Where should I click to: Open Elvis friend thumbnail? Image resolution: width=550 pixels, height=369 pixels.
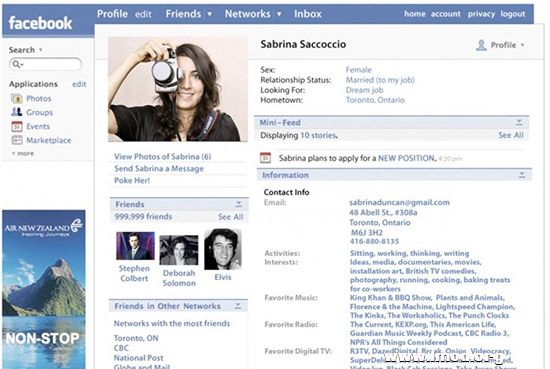[x=223, y=249]
